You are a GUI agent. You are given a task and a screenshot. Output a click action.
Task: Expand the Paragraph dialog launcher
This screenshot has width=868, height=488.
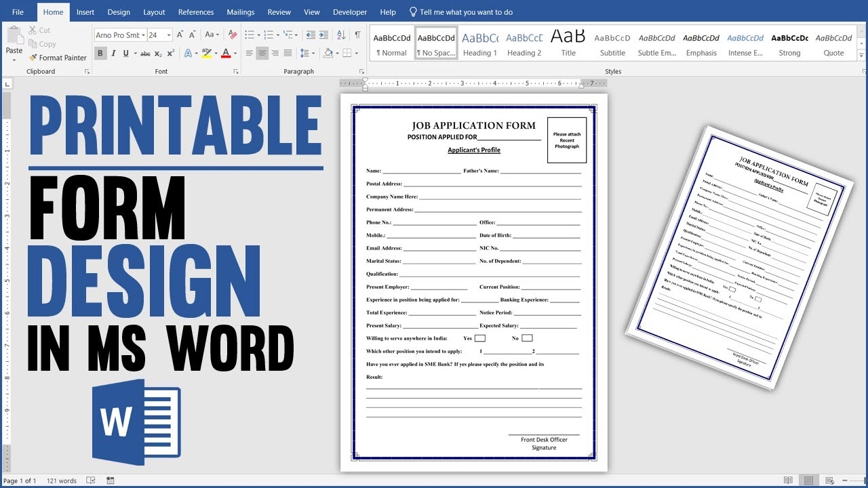coord(362,71)
